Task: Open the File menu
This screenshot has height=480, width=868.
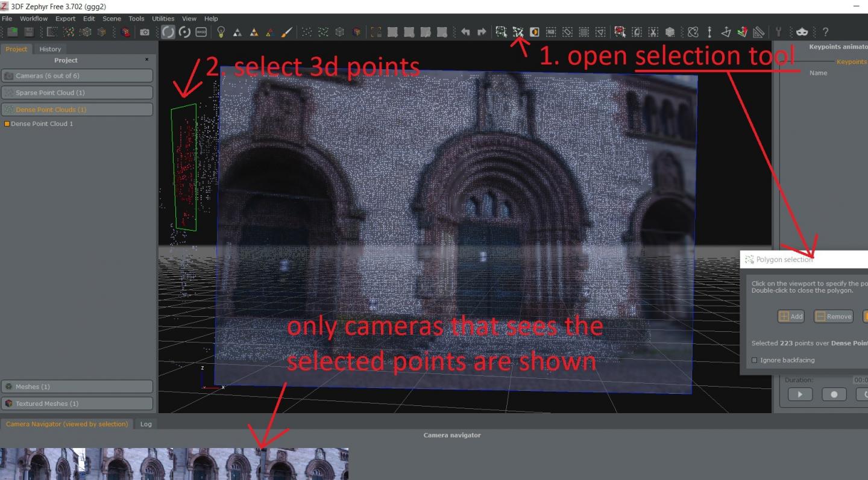Action: (7, 19)
